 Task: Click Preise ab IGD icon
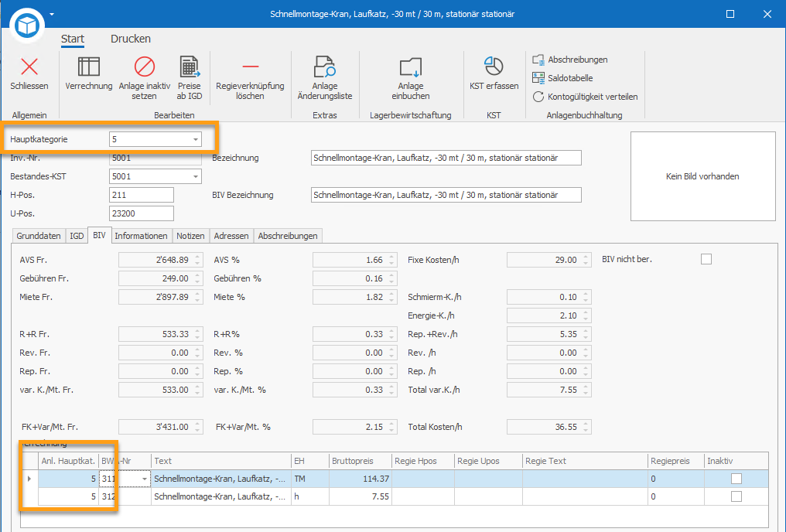[190, 66]
